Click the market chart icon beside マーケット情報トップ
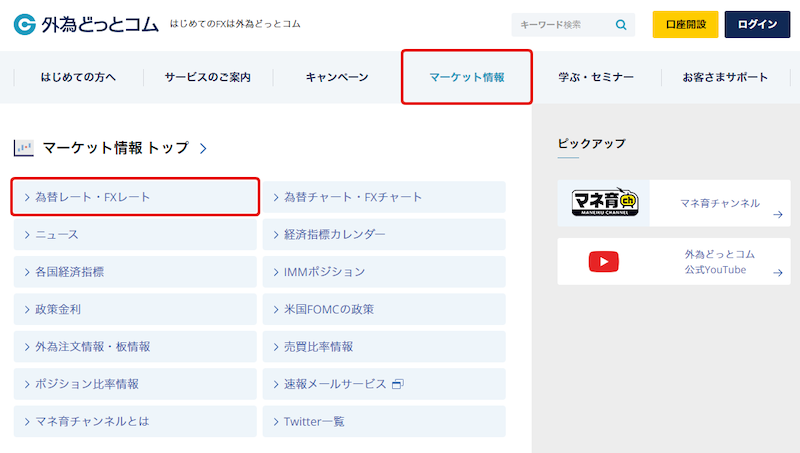Image resolution: width=800 pixels, height=453 pixels. tap(23, 148)
